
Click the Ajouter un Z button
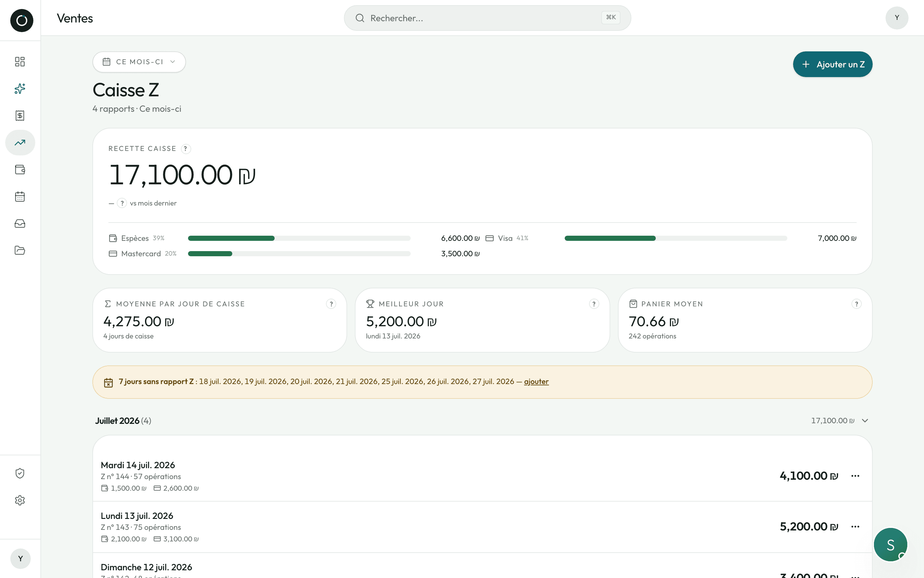point(832,64)
